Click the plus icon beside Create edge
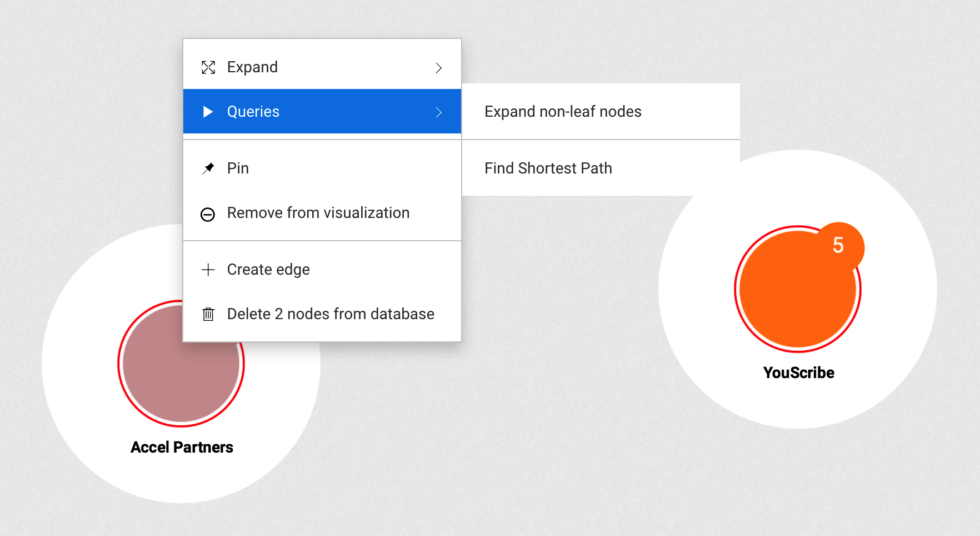The width and height of the screenshot is (980, 536). point(208,270)
